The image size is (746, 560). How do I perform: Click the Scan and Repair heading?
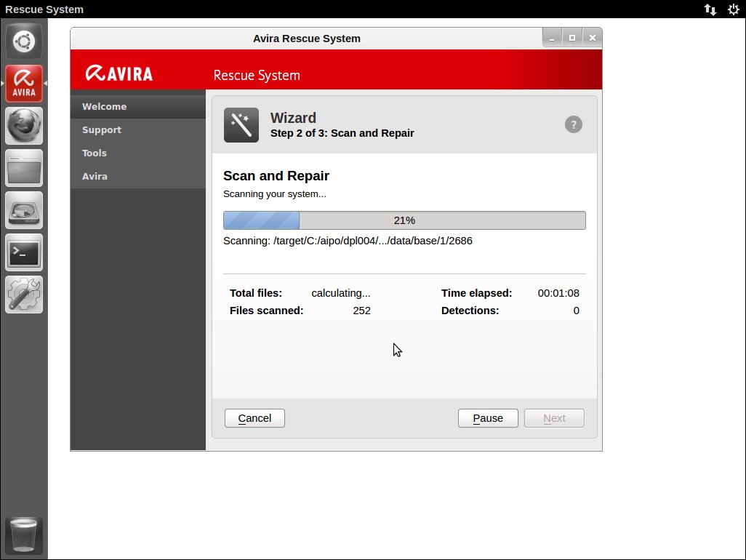[276, 176]
